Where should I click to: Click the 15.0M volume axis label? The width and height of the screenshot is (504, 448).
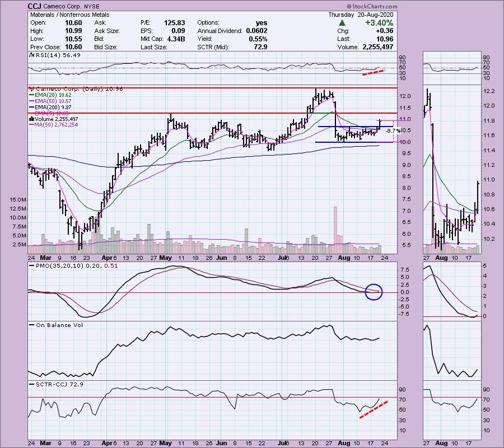pos(18,200)
